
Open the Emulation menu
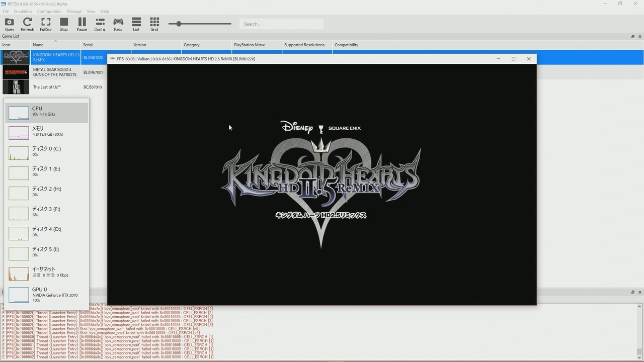[x=23, y=11]
